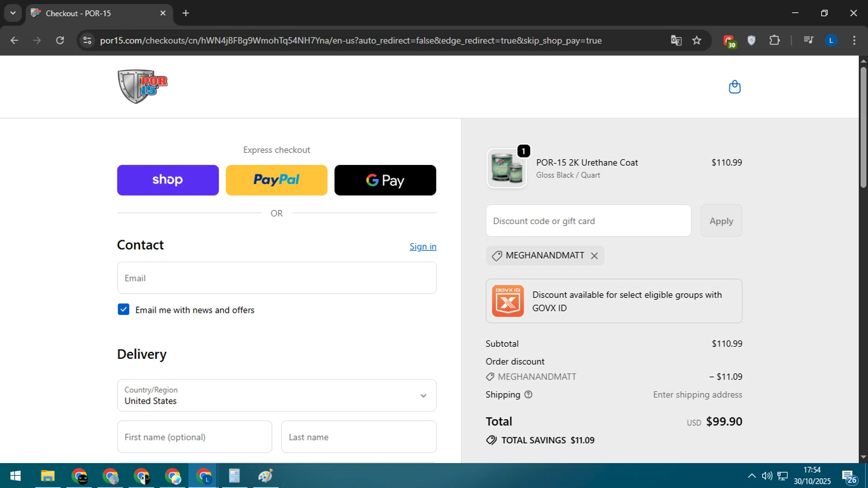
Task: Click the volume speaker tray icon
Action: tap(767, 476)
